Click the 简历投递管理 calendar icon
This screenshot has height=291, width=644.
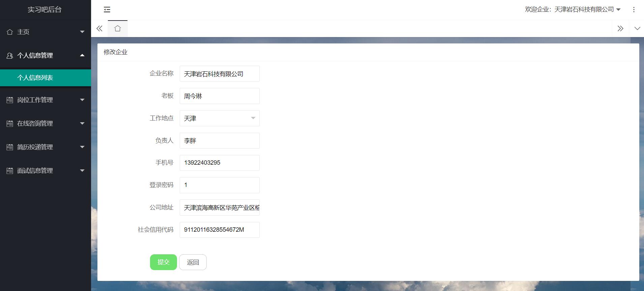click(x=10, y=147)
